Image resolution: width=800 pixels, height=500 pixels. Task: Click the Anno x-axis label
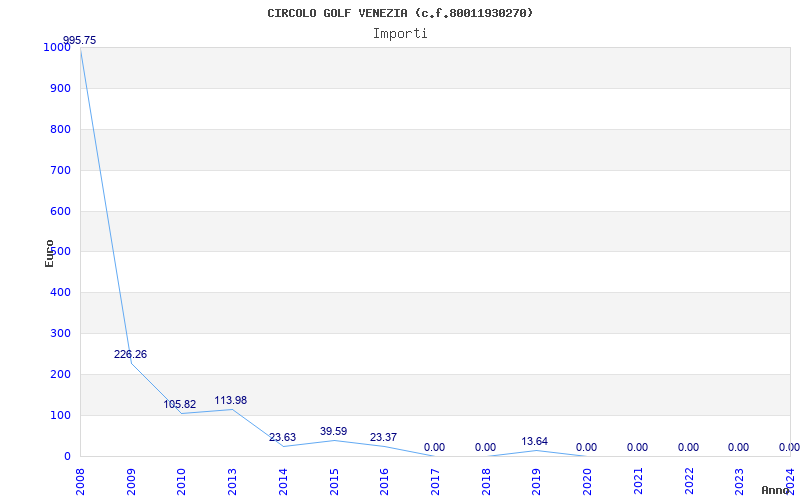point(776,490)
